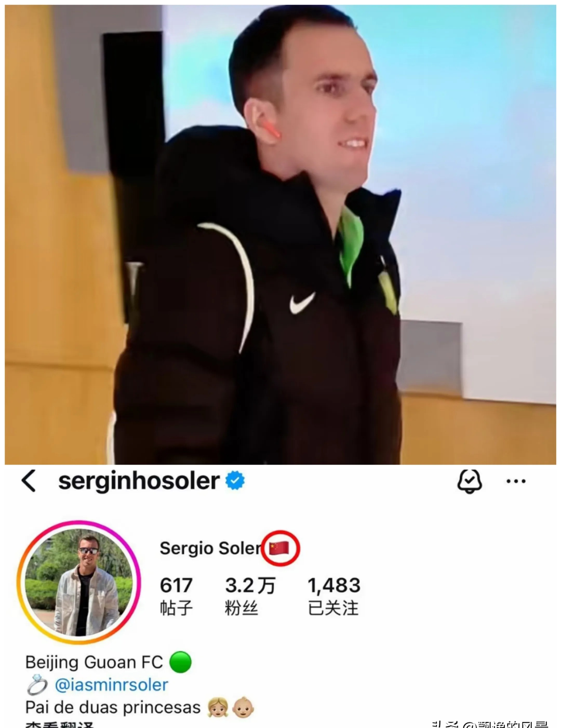Open the three-dot more options menu

516,481
